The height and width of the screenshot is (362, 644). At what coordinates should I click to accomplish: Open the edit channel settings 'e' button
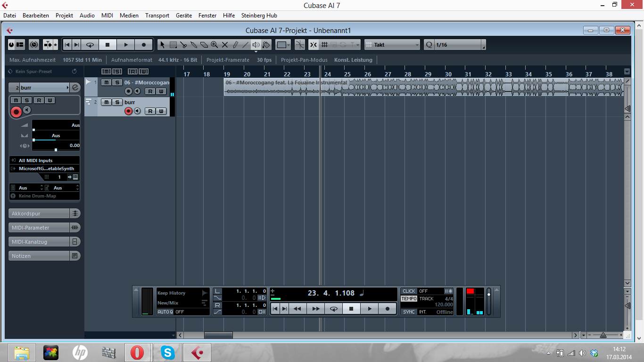[75, 87]
